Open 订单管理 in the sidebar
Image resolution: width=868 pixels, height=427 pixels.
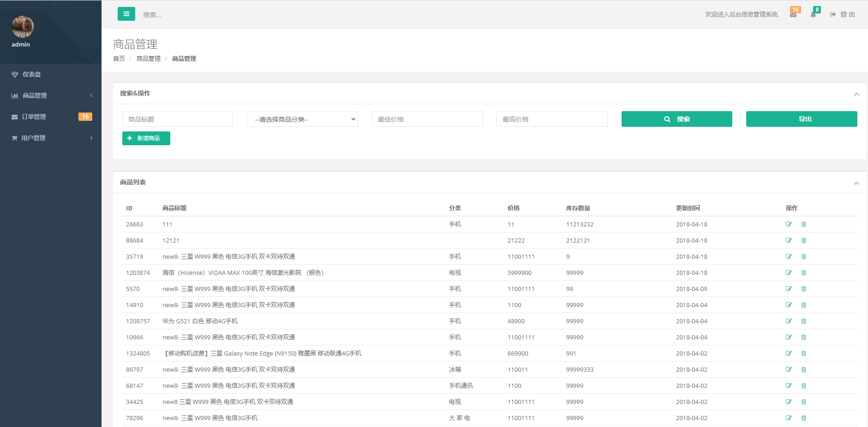[51, 117]
